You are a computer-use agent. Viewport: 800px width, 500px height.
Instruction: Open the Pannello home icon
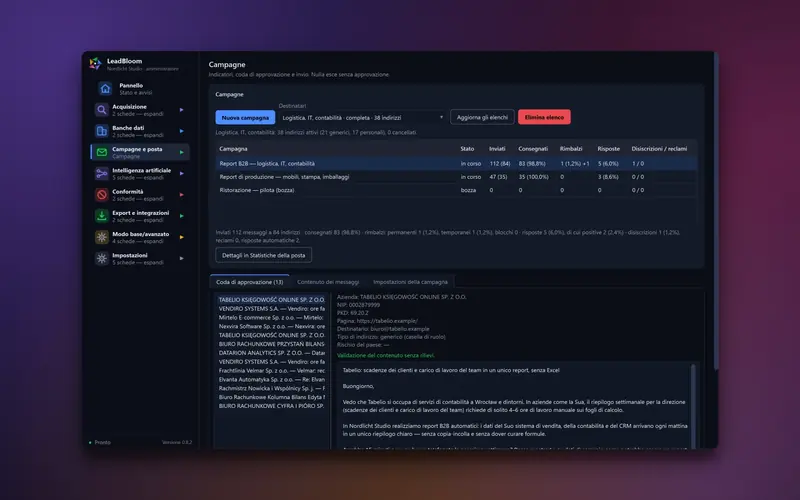point(105,89)
